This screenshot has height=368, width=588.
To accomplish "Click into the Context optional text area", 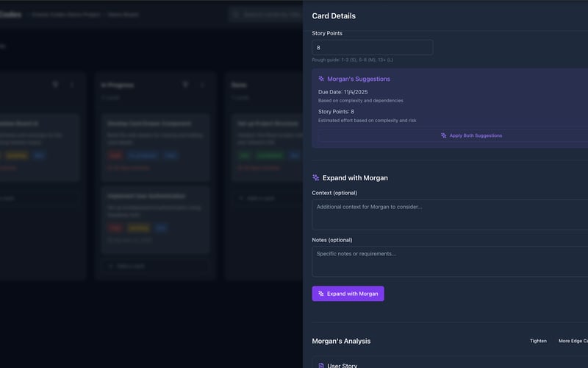I will [x=450, y=214].
